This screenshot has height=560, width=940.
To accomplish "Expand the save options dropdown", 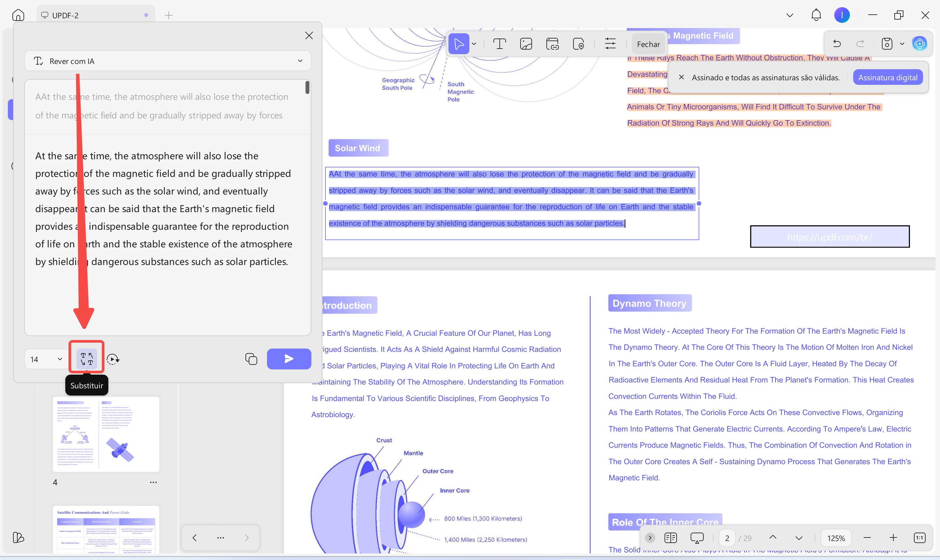I will click(902, 44).
